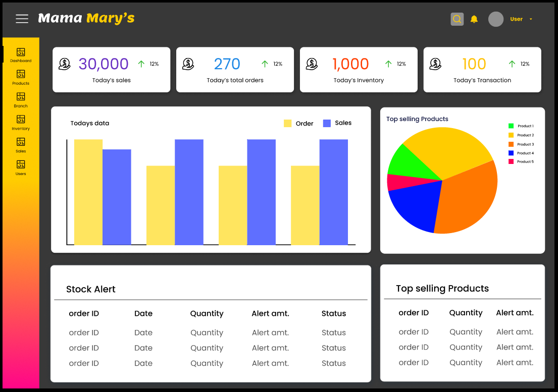Open notifications bell
This screenshot has height=392, width=558.
474,19
